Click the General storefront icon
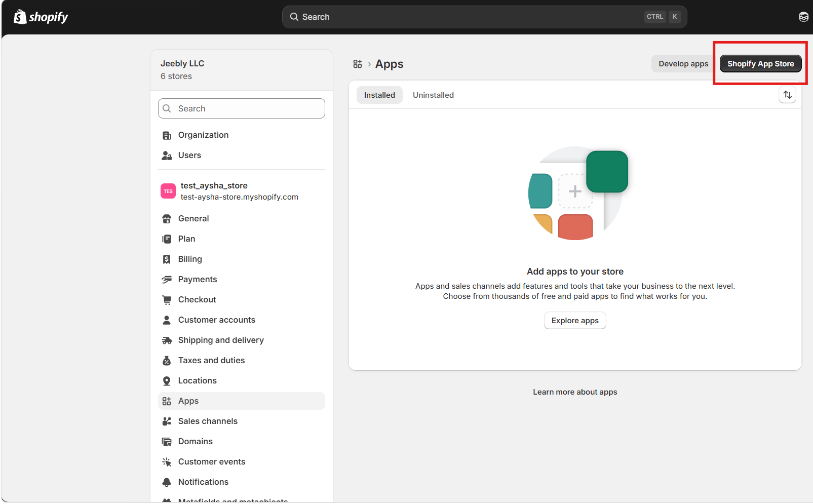 click(167, 219)
